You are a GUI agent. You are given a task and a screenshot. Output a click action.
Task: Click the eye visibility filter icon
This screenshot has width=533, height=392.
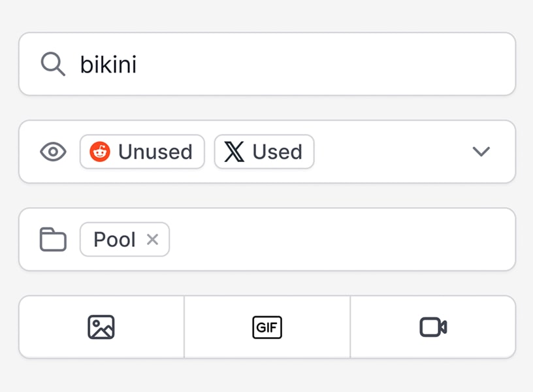54,152
